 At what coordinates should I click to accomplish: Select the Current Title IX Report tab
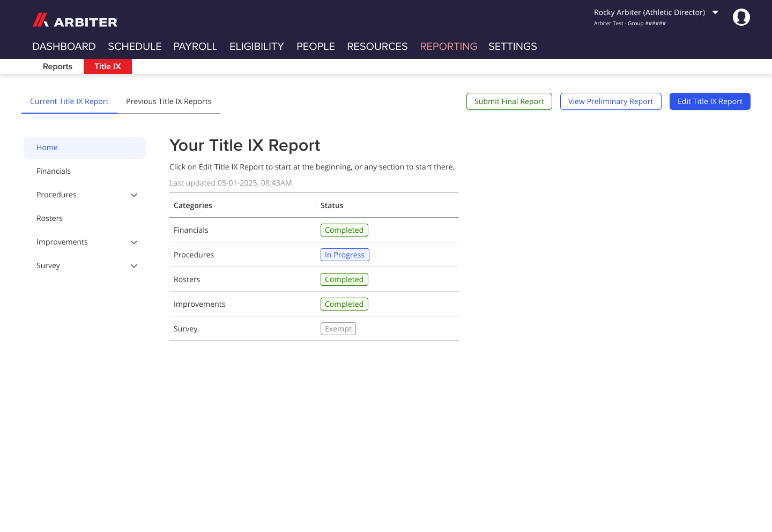[69, 101]
